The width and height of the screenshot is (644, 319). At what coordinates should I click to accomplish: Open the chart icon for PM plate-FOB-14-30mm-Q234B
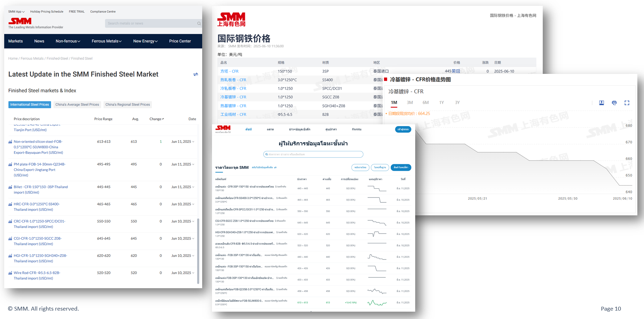pyautogui.click(x=10, y=164)
